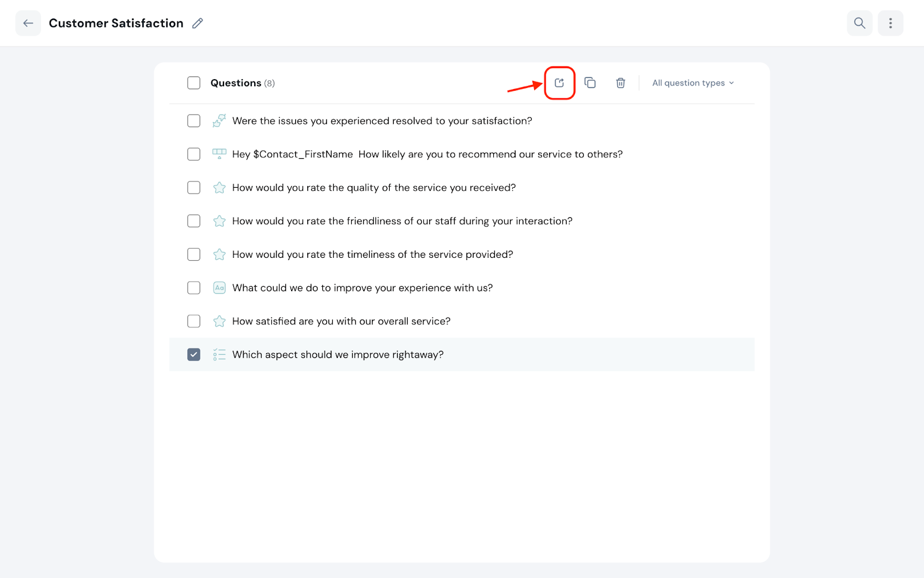
Task: Click the timeliness of service question text
Action: point(372,255)
